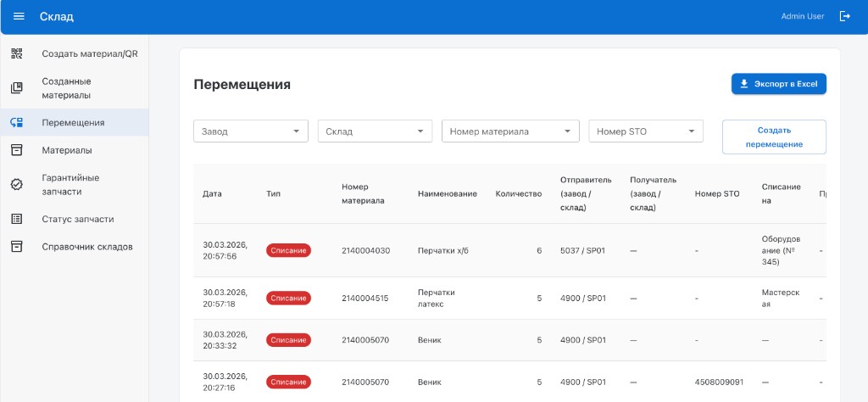Screen dimensions: 868x402
Task: Expand the Номер материала dropdown
Action: tap(509, 131)
